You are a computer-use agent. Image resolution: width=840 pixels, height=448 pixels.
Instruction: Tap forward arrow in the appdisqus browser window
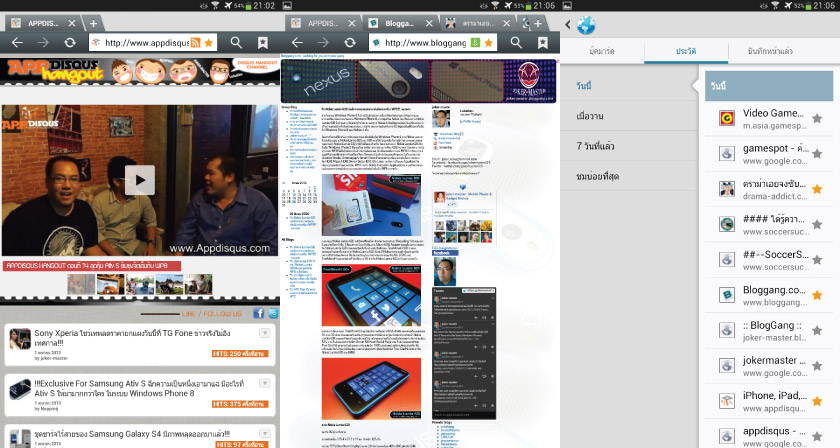tap(43, 42)
